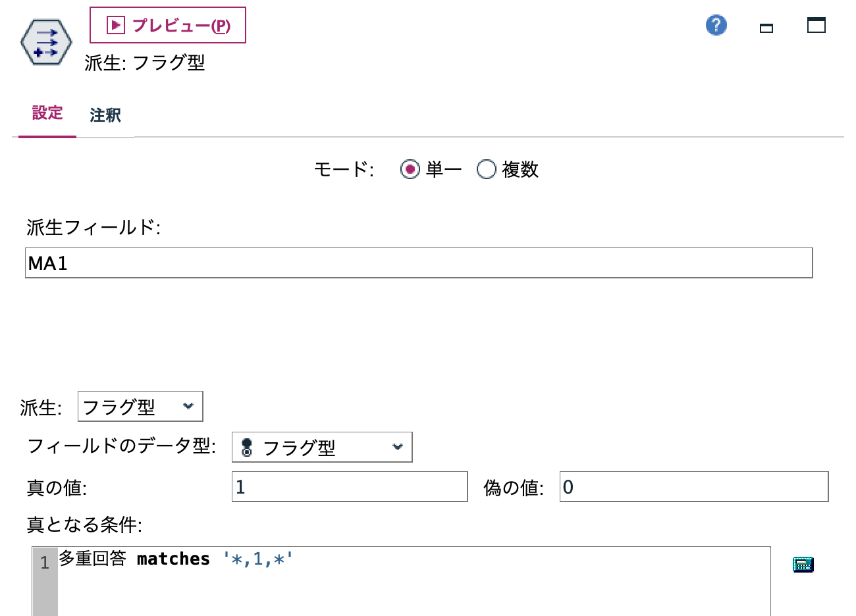Click the collapse window icon
Viewport: 856px width, 616px height.
[x=766, y=29]
